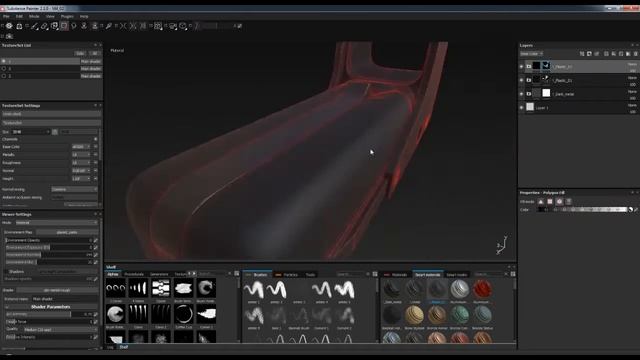640x360 pixels.
Task: Switch to Smart masks tab
Action: [x=457, y=275]
